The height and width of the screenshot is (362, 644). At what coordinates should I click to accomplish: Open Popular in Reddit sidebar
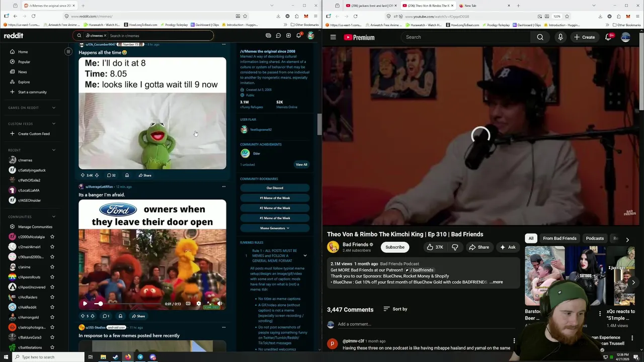(x=24, y=62)
